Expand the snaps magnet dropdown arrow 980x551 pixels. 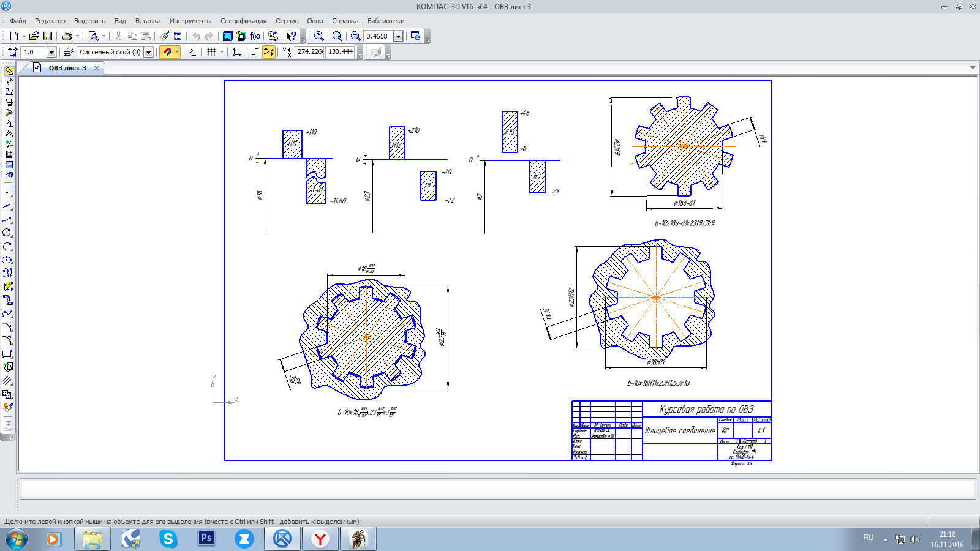[x=177, y=52]
